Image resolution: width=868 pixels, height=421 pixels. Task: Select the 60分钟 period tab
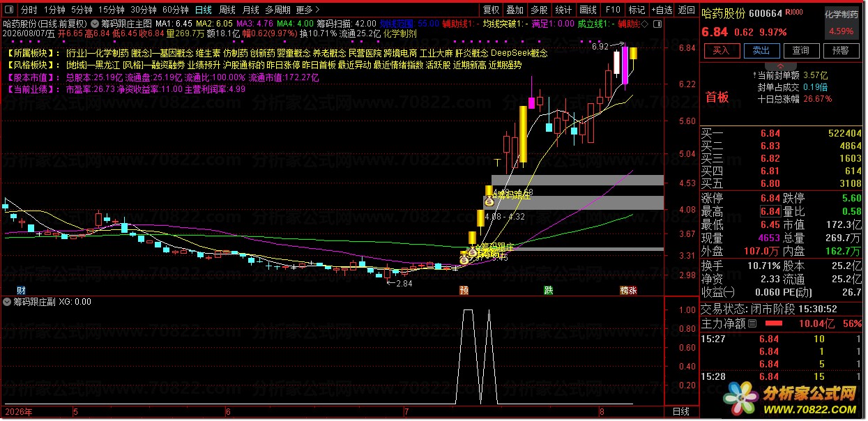tap(176, 10)
